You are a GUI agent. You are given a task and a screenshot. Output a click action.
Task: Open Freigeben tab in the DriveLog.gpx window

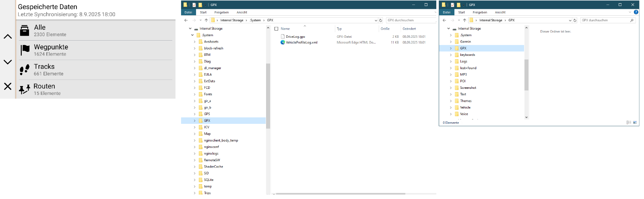pos(221,12)
